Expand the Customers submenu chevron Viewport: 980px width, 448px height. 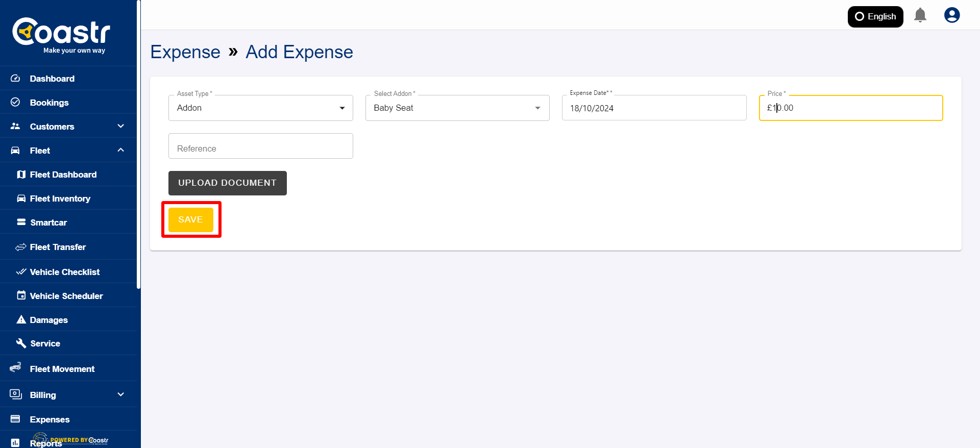[121, 126]
